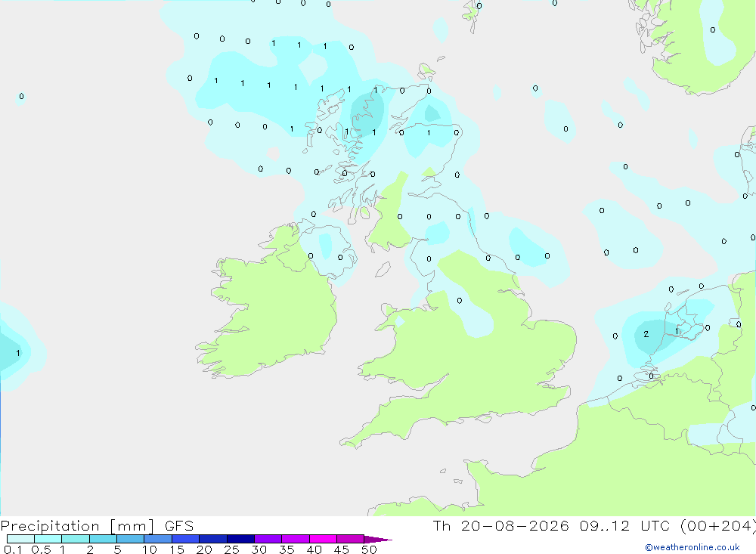
Task: Click the "40" legend scale label
Action: click(314, 549)
